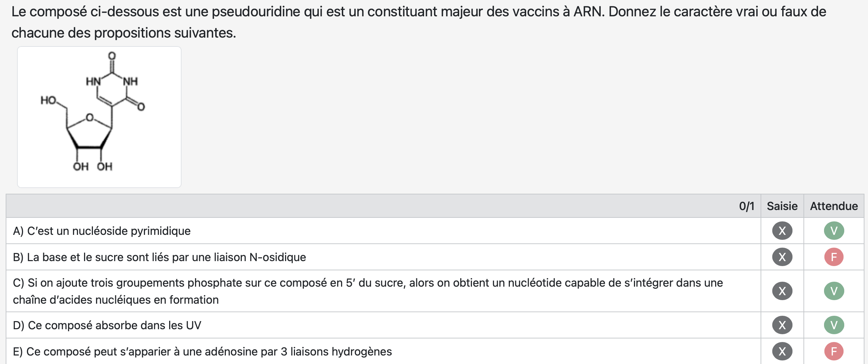Click the gray X icon for proposition A
Screen dimensions: 868x364
tap(782, 231)
